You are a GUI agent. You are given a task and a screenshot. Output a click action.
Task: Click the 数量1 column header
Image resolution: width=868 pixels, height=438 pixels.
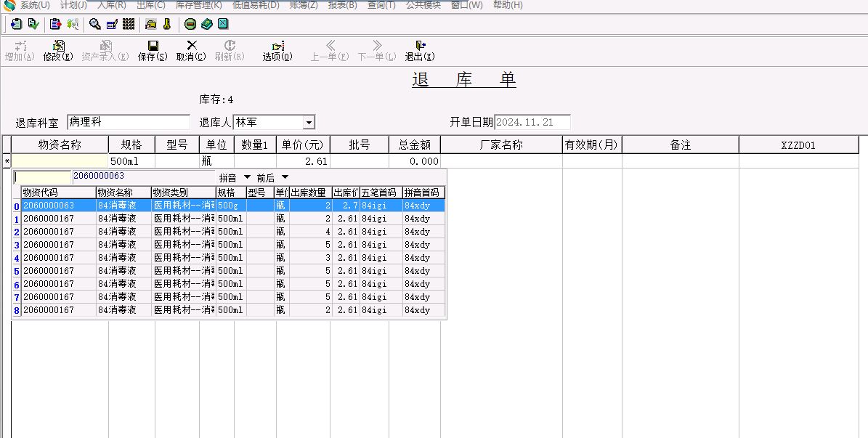coord(255,145)
